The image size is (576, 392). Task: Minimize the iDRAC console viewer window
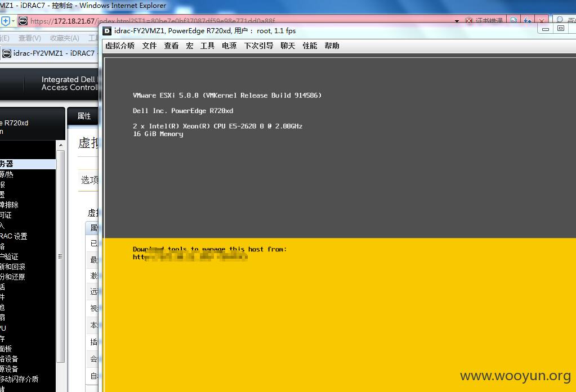pyautogui.click(x=546, y=29)
